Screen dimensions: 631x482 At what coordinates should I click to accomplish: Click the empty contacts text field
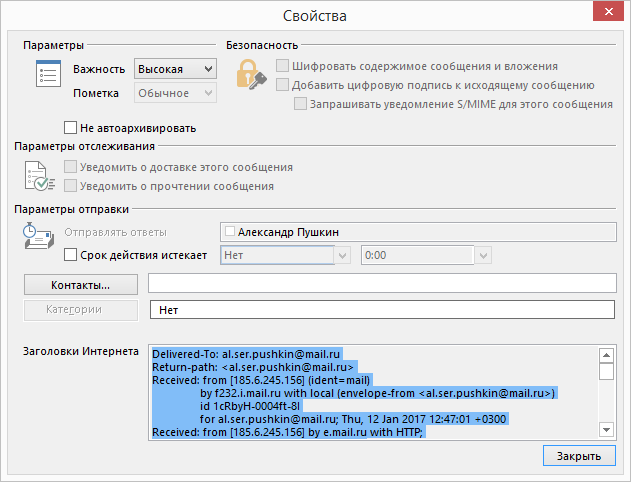[380, 285]
